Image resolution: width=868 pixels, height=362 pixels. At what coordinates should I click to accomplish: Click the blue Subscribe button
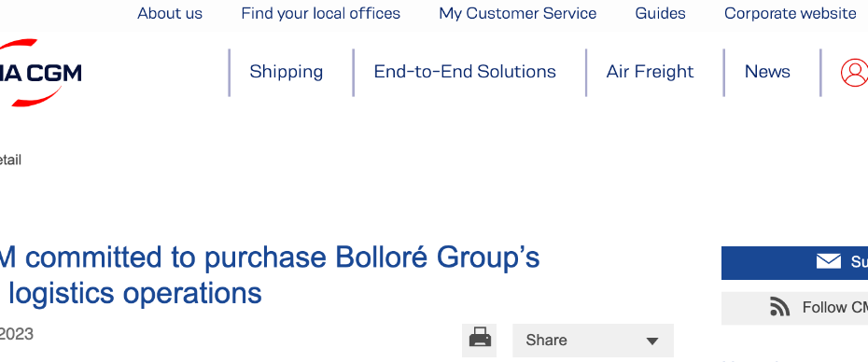(794, 263)
